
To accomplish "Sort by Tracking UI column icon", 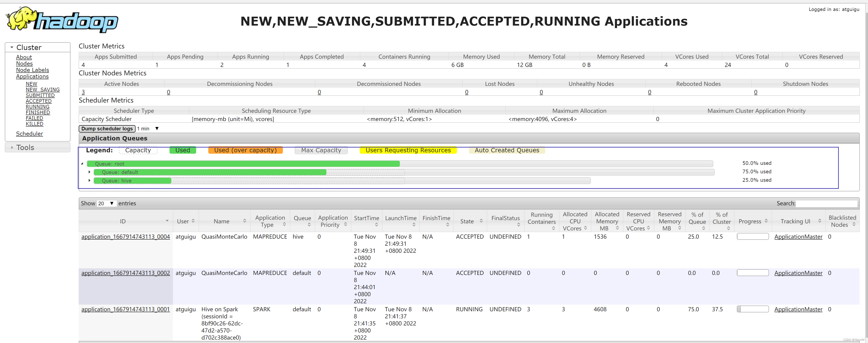I will click(819, 221).
